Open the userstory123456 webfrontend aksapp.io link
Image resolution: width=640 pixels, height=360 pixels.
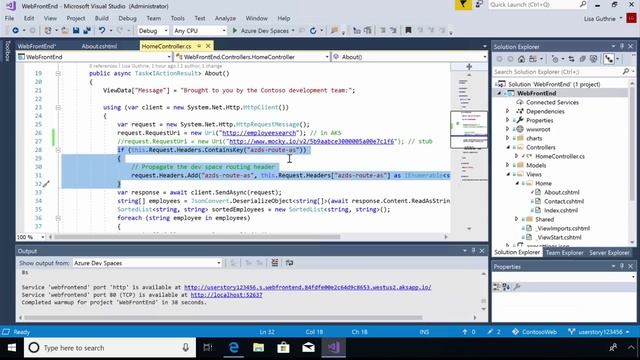(x=307, y=287)
